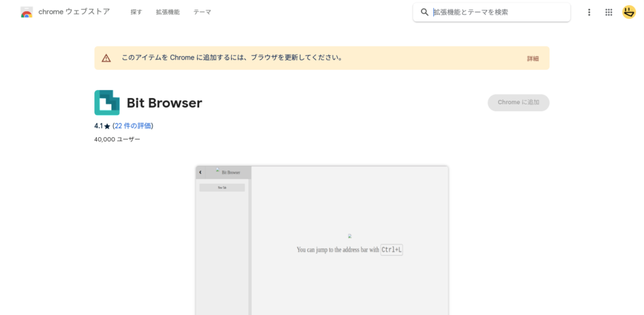Go to the テーマ tab
The width and height of the screenshot is (644, 315).
pos(202,12)
